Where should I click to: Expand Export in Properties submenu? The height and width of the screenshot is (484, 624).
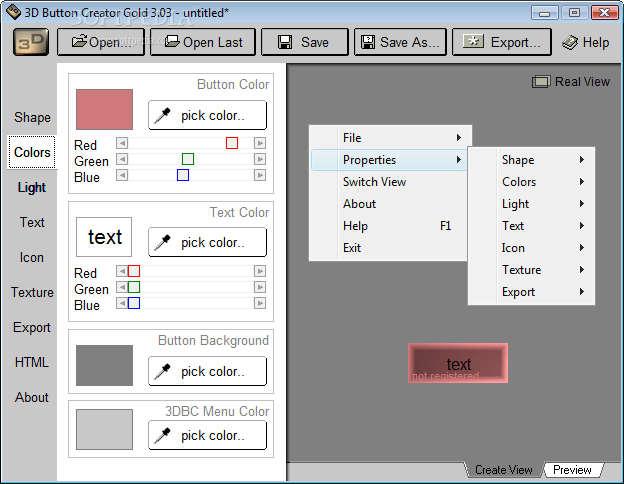(x=531, y=292)
